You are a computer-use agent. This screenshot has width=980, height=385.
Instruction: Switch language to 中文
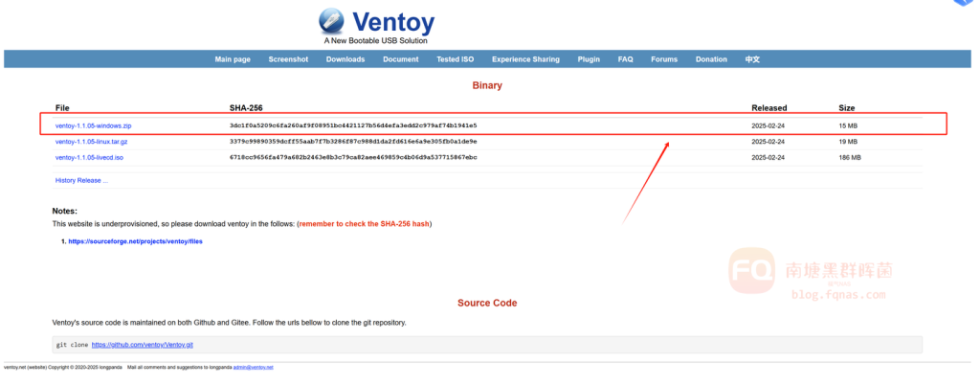click(x=752, y=59)
